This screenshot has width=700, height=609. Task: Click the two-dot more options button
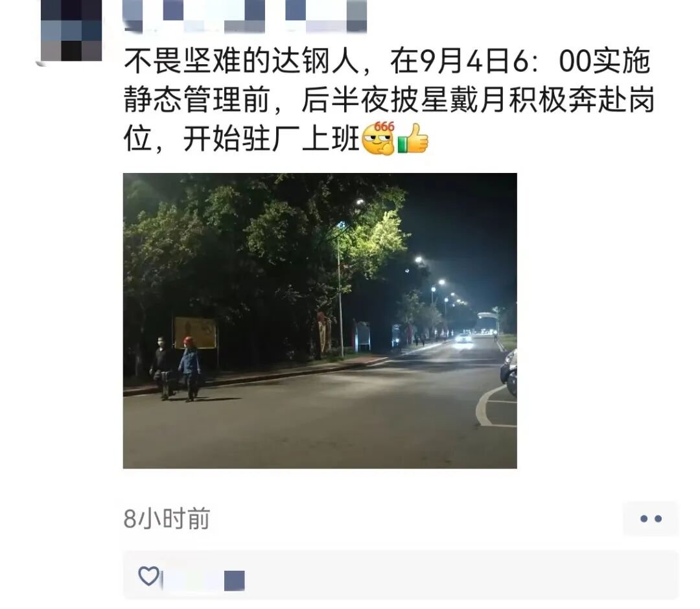pos(651,518)
